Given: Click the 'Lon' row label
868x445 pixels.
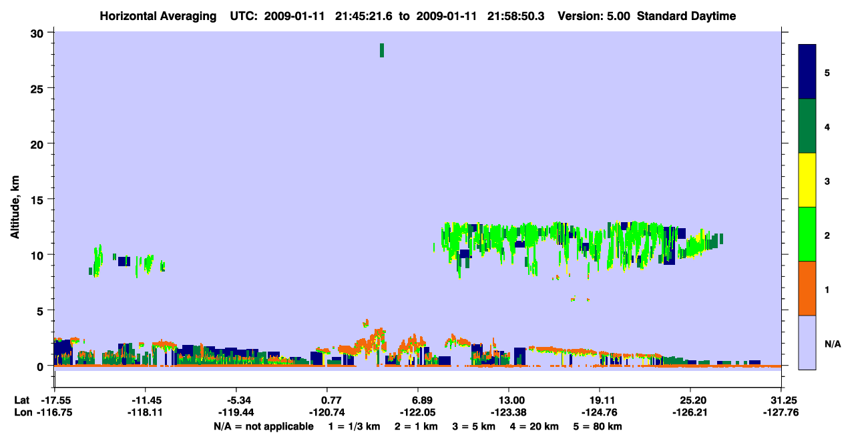Looking at the screenshot, I should [22, 412].
